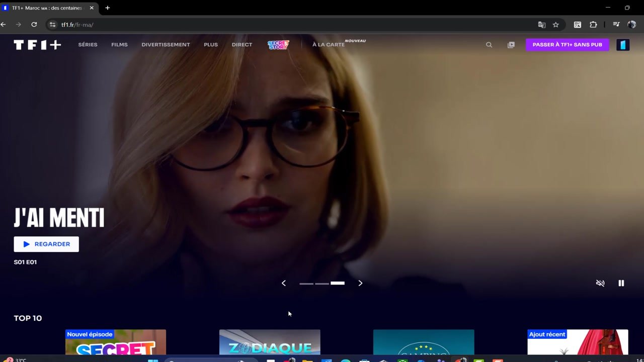Open the Chrome profile avatar
Viewport: 644px width, 362px height.
point(631,25)
